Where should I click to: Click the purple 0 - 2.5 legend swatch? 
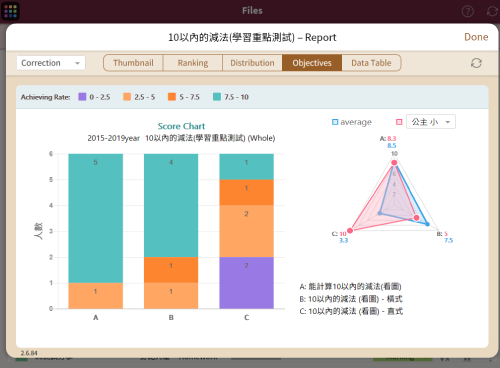click(x=82, y=97)
